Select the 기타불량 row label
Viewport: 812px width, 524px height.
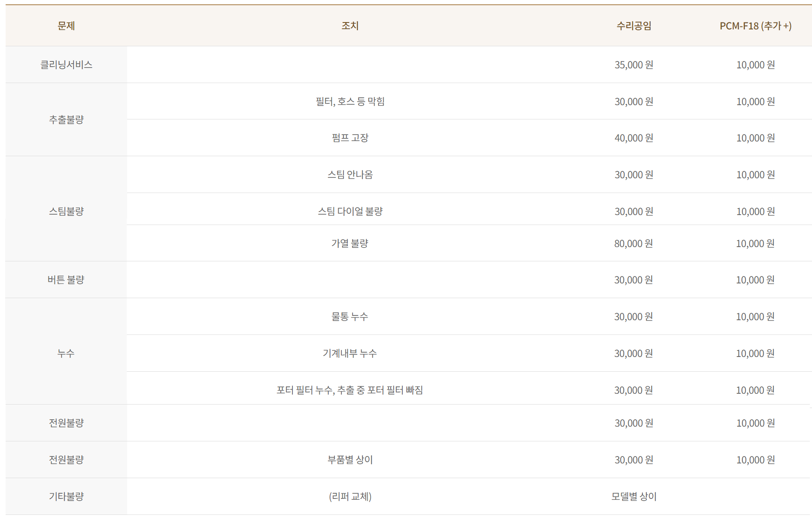point(66,497)
